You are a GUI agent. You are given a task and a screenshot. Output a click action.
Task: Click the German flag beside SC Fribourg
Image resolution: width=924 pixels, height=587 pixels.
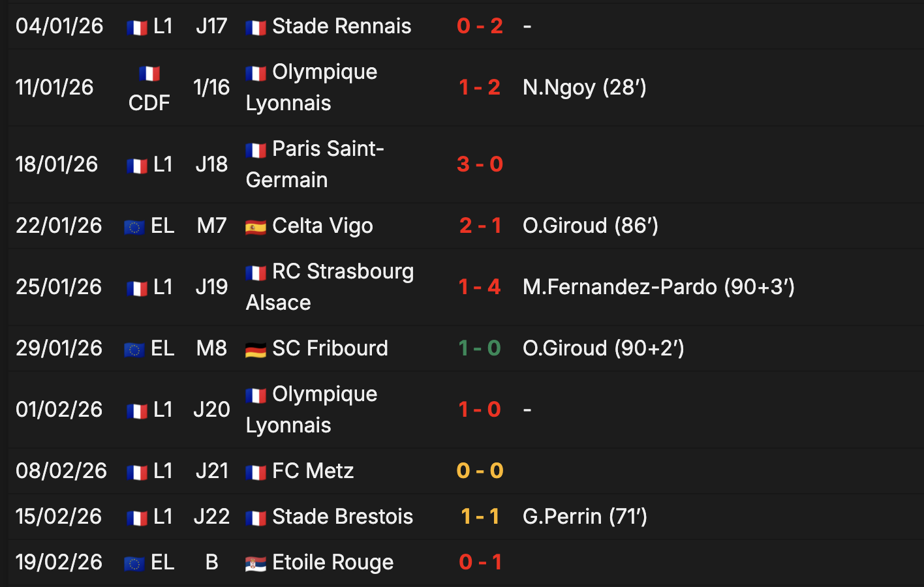pos(255,350)
